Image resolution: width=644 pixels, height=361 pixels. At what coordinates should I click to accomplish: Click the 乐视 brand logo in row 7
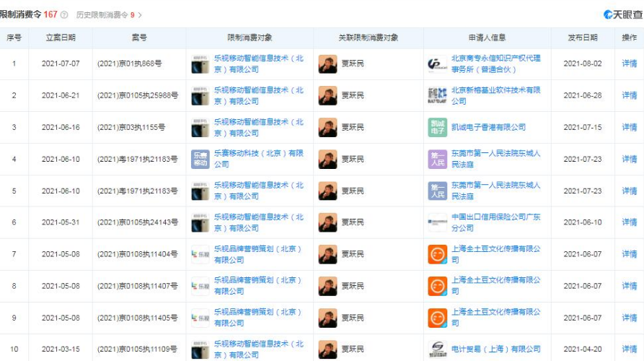(200, 255)
